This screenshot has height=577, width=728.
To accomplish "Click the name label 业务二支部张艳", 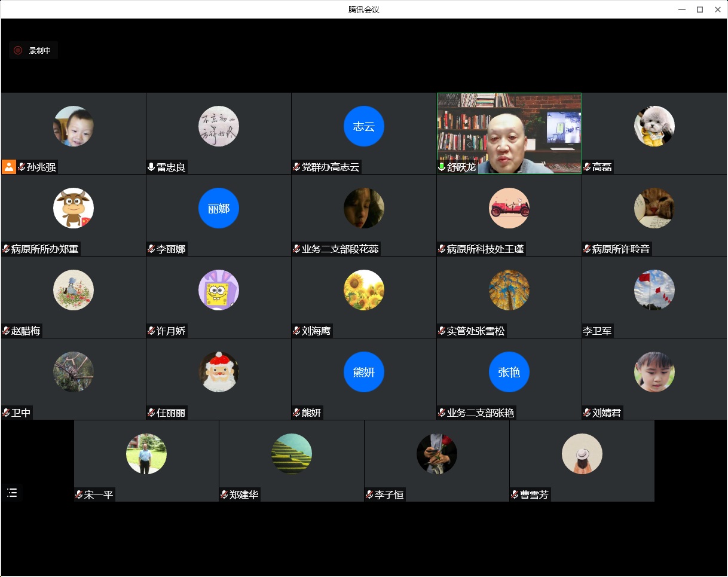I will point(481,413).
